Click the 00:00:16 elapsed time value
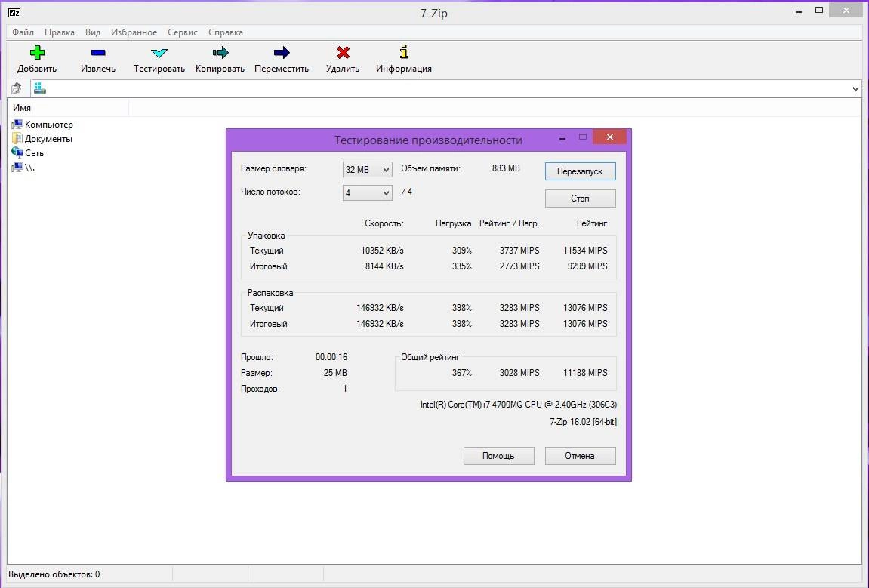Viewport: 869px width, 588px height. point(331,357)
